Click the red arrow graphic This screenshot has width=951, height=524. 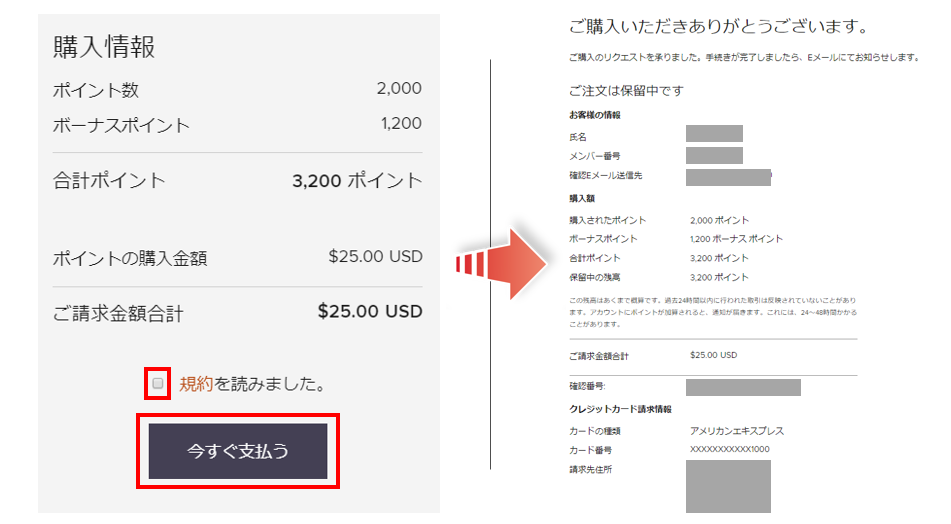click(501, 264)
